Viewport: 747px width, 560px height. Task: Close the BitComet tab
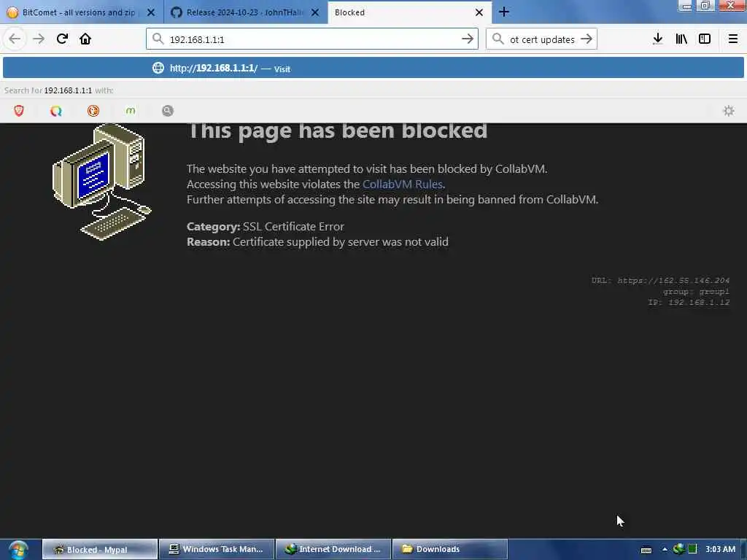(151, 12)
